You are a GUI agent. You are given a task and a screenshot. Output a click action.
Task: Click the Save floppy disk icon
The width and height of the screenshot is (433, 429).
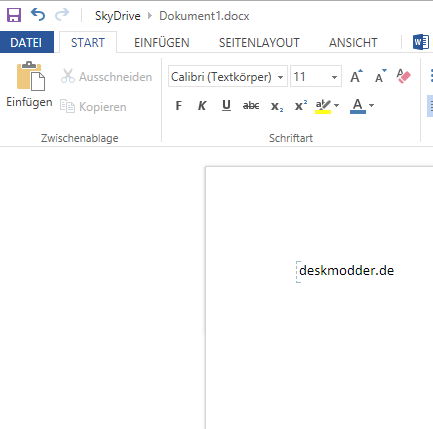point(14,15)
